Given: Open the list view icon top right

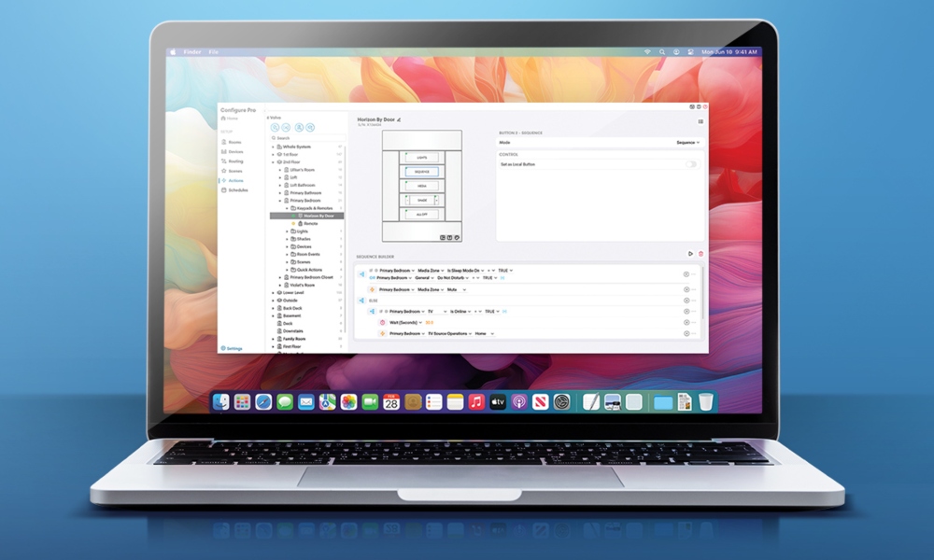Looking at the screenshot, I should pos(700,121).
